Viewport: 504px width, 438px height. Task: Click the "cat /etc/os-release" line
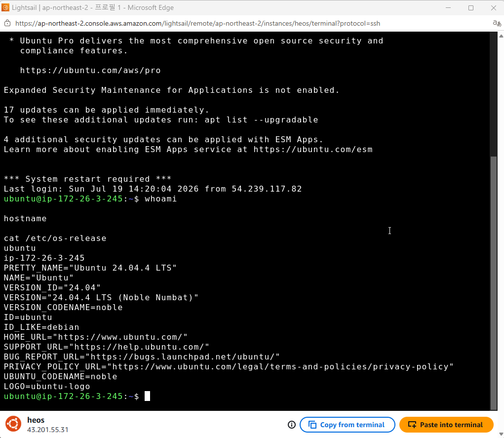pos(55,239)
